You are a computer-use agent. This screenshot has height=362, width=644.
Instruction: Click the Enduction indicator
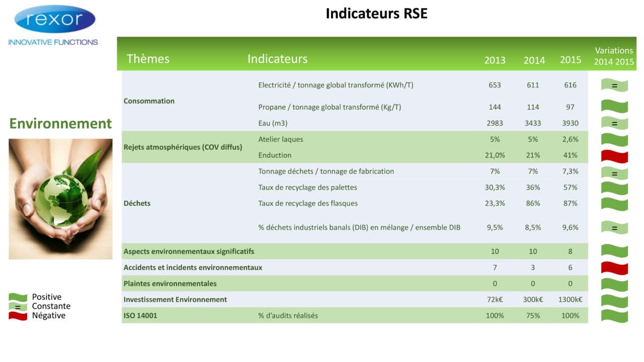[x=275, y=155]
